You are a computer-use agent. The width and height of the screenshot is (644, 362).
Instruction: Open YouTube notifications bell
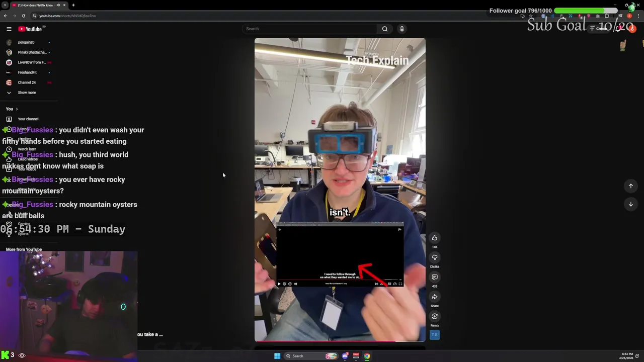coord(618,29)
